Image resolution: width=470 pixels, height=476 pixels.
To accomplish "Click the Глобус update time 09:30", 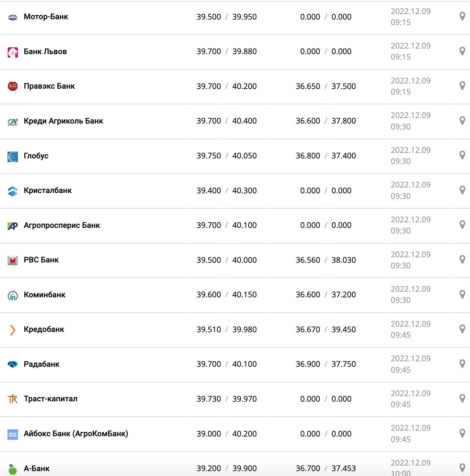I will (x=401, y=161).
